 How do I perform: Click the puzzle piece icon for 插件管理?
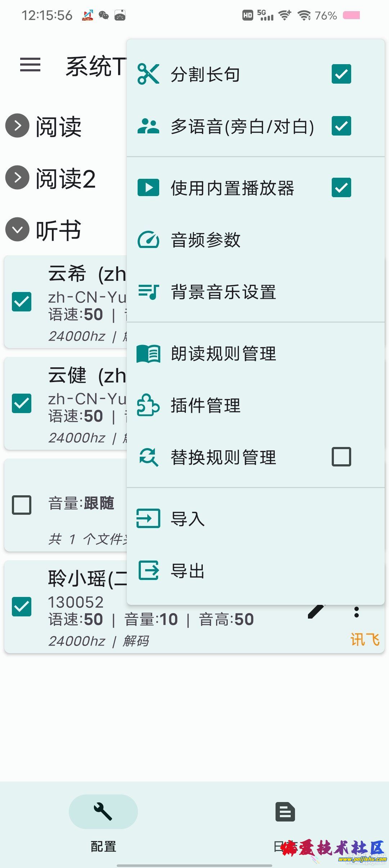tap(148, 406)
